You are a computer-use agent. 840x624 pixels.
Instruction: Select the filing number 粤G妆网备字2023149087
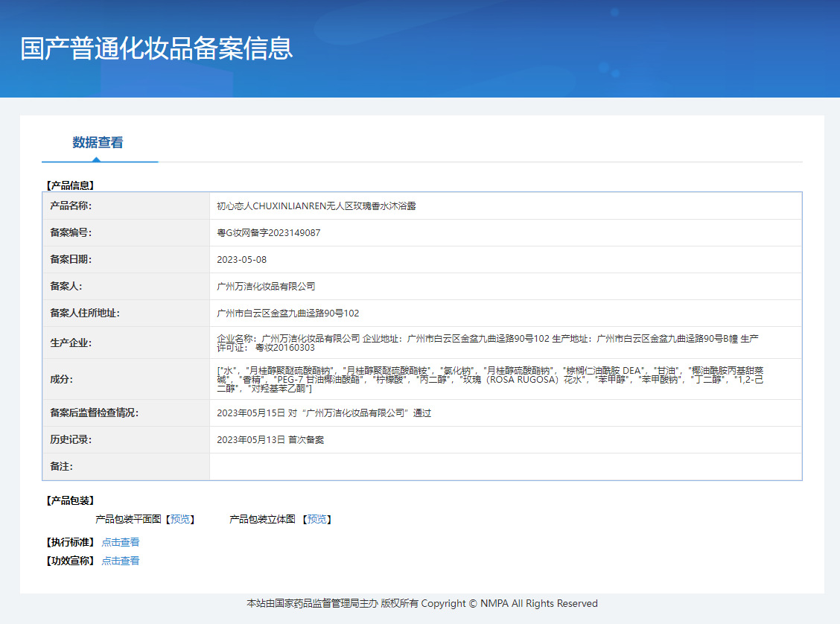268,233
